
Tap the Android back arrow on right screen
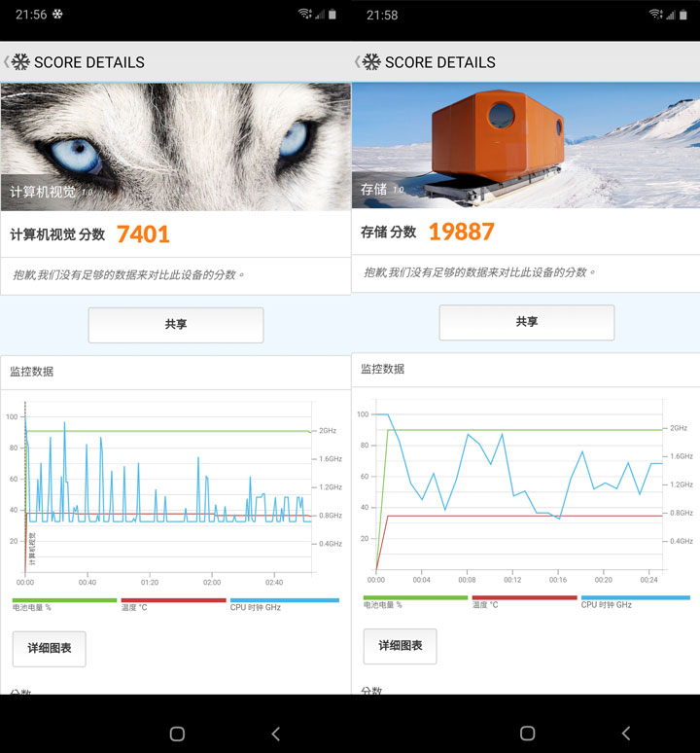pos(625,733)
